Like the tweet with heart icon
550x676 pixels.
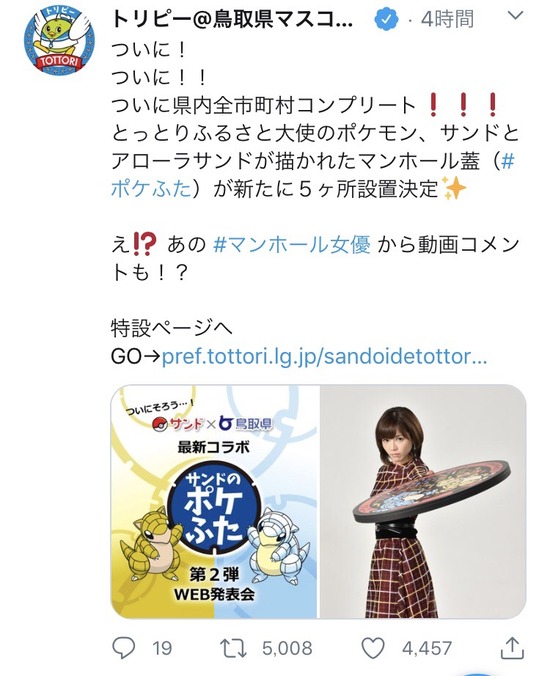pos(372,648)
